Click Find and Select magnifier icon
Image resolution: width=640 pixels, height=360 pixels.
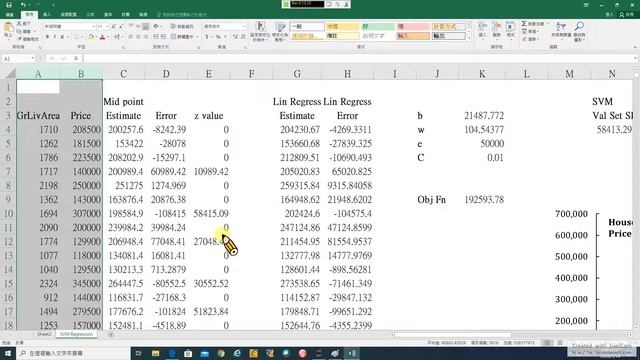[579, 30]
